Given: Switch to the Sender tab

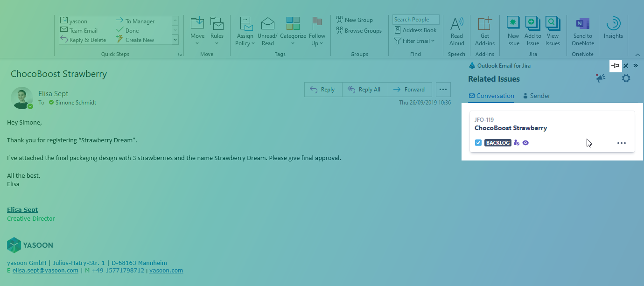Looking at the screenshot, I should click(x=536, y=96).
